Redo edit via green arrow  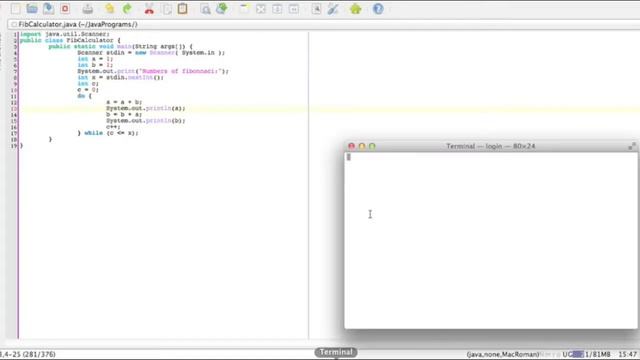(127, 9)
